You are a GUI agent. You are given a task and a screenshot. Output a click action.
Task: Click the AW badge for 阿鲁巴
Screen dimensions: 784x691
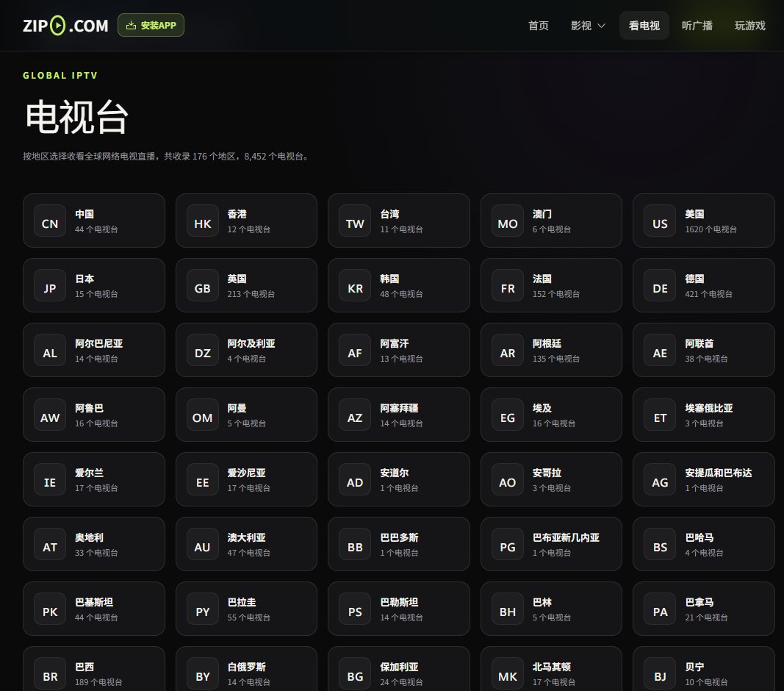click(50, 415)
